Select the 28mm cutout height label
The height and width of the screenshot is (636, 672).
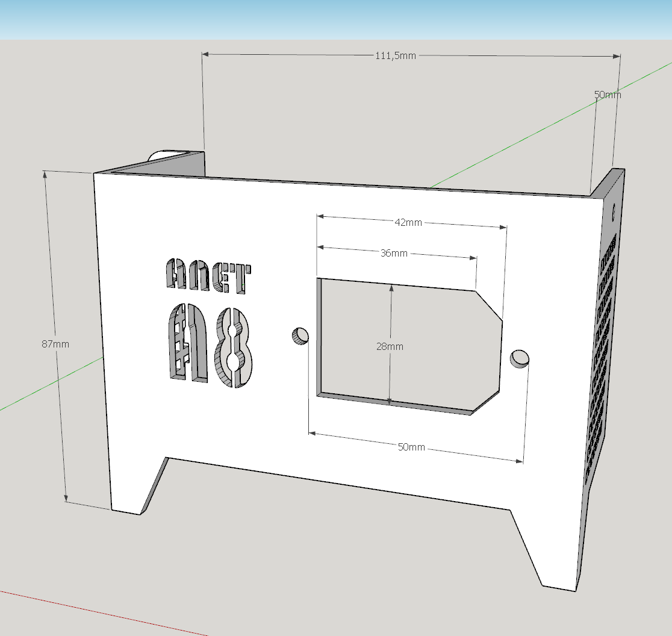[x=390, y=346]
